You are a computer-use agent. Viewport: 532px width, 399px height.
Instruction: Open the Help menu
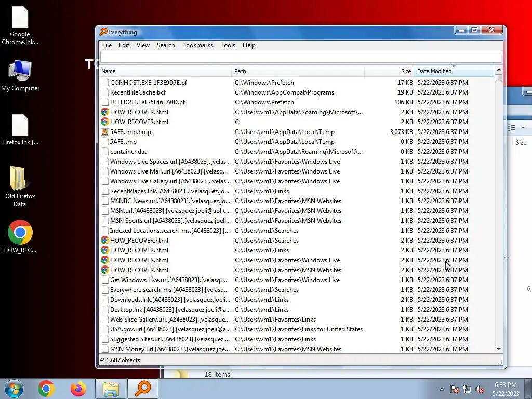coord(249,45)
